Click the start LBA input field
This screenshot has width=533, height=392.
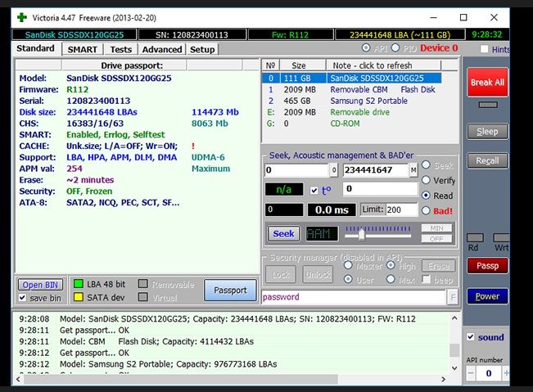[x=296, y=170]
